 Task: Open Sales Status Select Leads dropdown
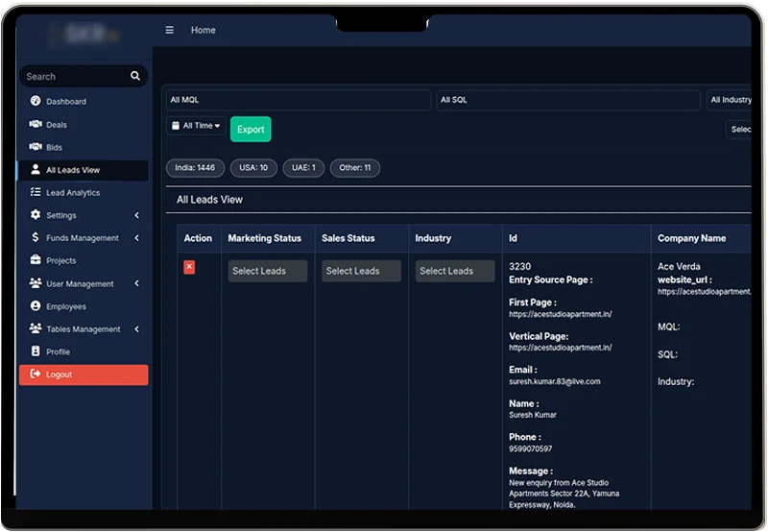pyautogui.click(x=361, y=271)
